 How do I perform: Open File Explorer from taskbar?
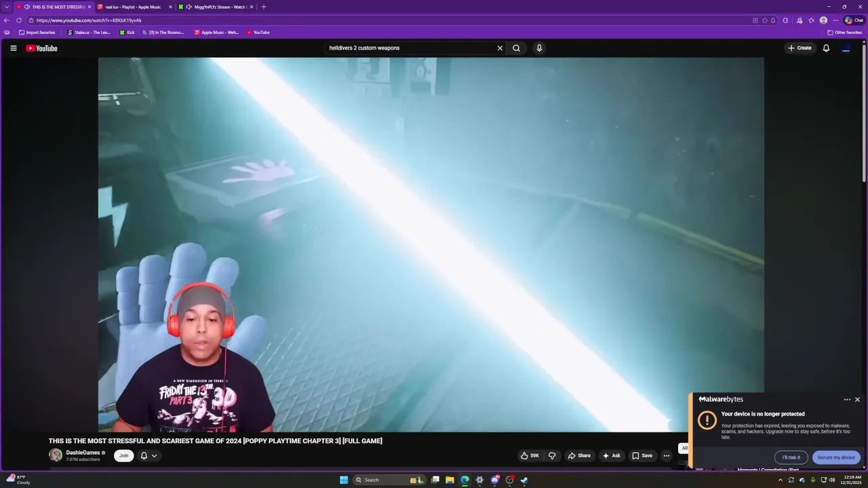(450, 480)
